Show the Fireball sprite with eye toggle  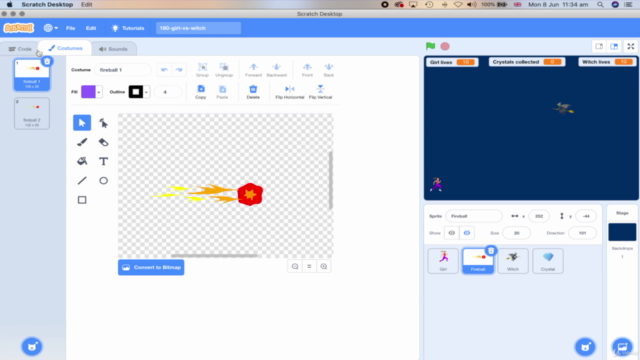[x=451, y=233]
